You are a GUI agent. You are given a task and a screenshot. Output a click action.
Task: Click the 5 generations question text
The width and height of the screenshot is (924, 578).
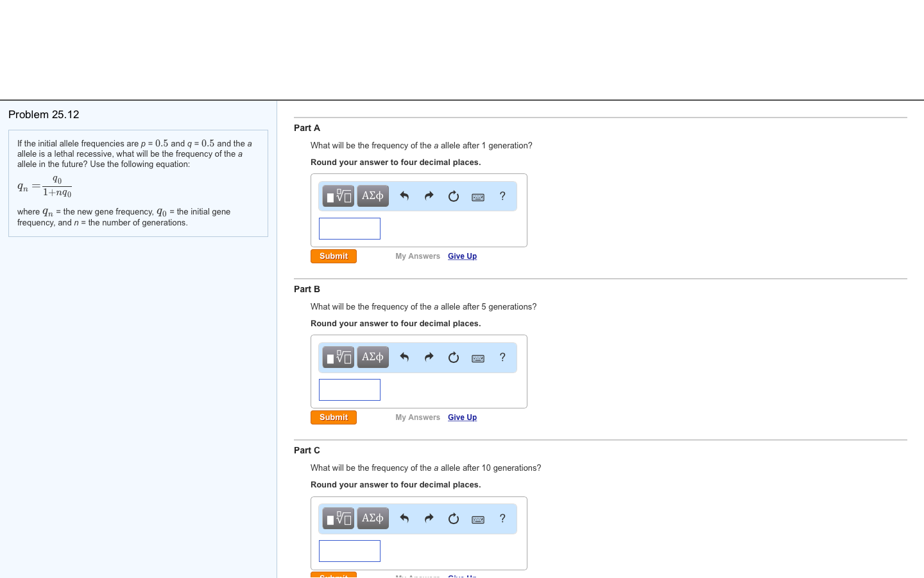[424, 307]
